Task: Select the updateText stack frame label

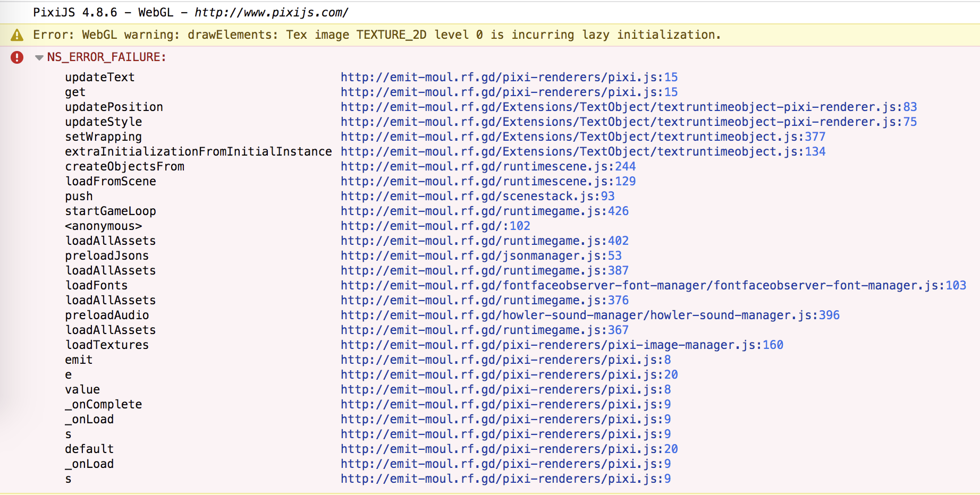Action: point(99,77)
